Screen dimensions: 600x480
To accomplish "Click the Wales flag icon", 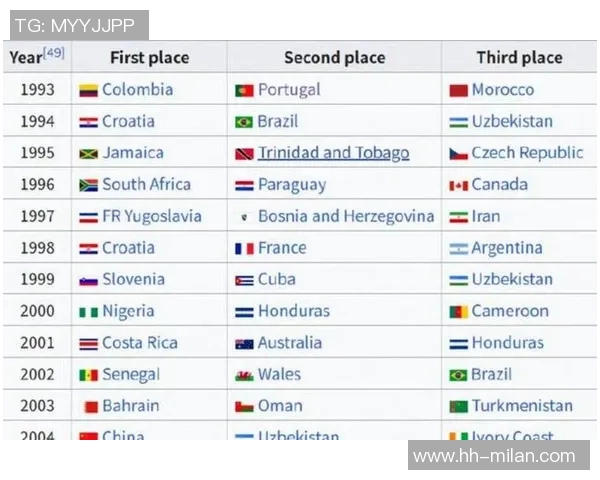I will click(x=244, y=375).
